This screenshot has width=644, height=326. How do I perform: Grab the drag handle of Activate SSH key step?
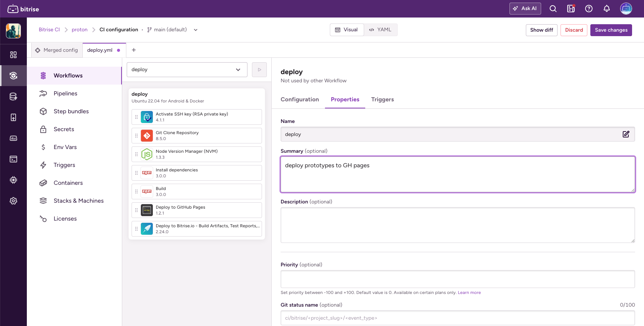(x=136, y=117)
